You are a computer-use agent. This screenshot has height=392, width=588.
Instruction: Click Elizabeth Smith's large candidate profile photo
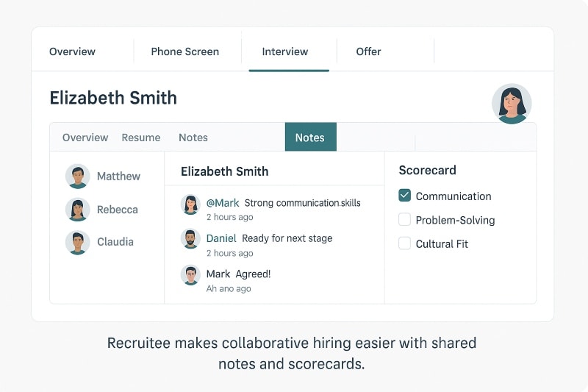512,103
